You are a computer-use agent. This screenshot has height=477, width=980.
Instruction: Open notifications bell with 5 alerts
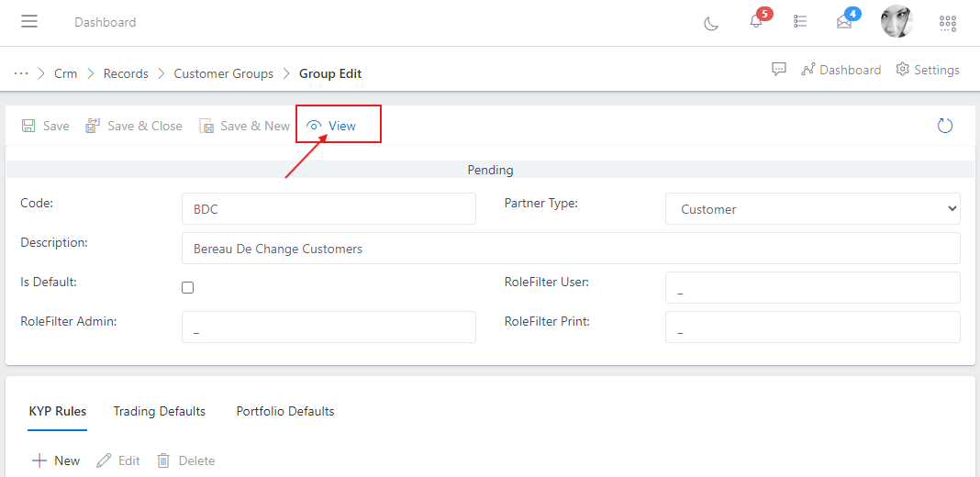[756, 21]
